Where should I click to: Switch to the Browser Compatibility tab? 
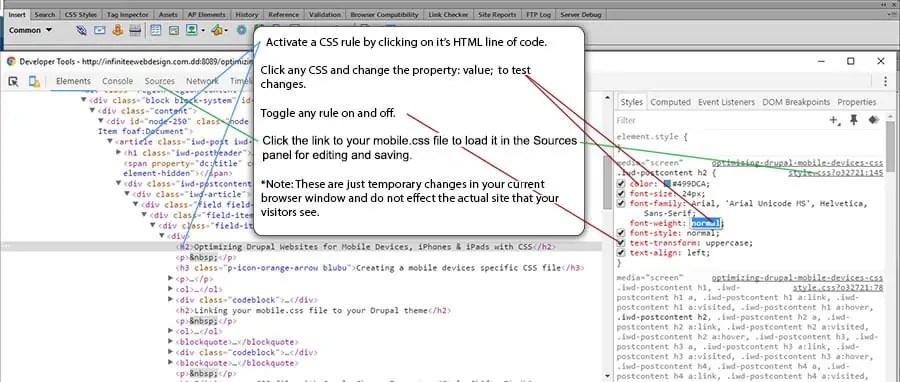384,14
